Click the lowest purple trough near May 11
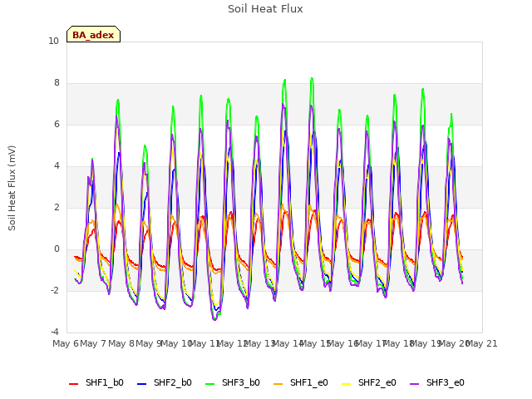Viewport: 532px width, 399px height. [214, 319]
